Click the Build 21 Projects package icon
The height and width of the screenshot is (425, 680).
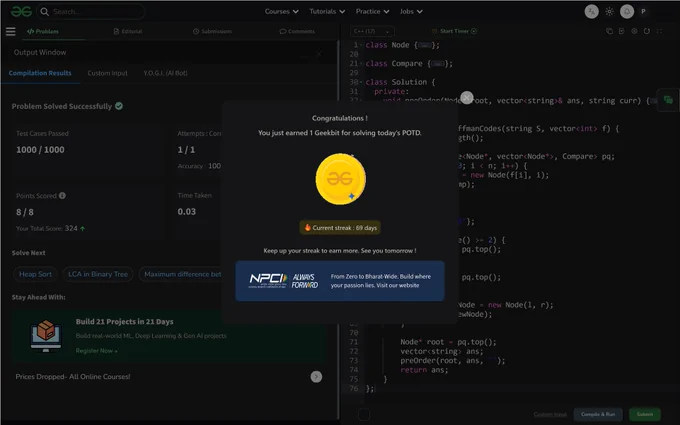46,336
